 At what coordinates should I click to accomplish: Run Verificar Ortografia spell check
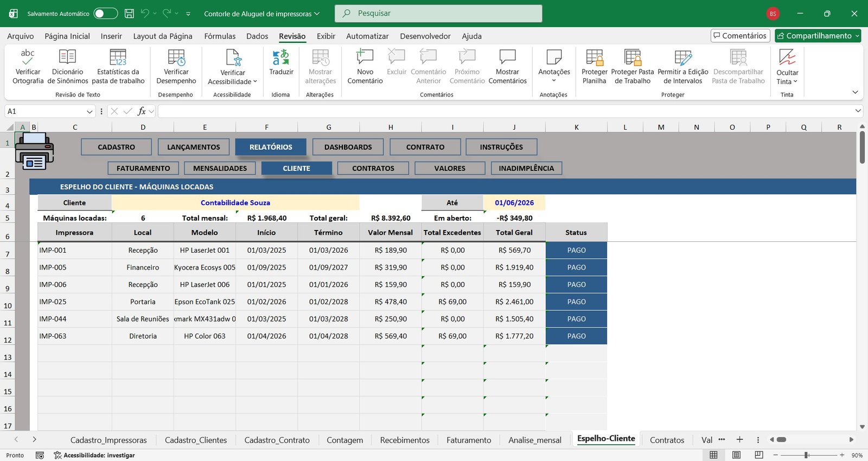pos(28,66)
